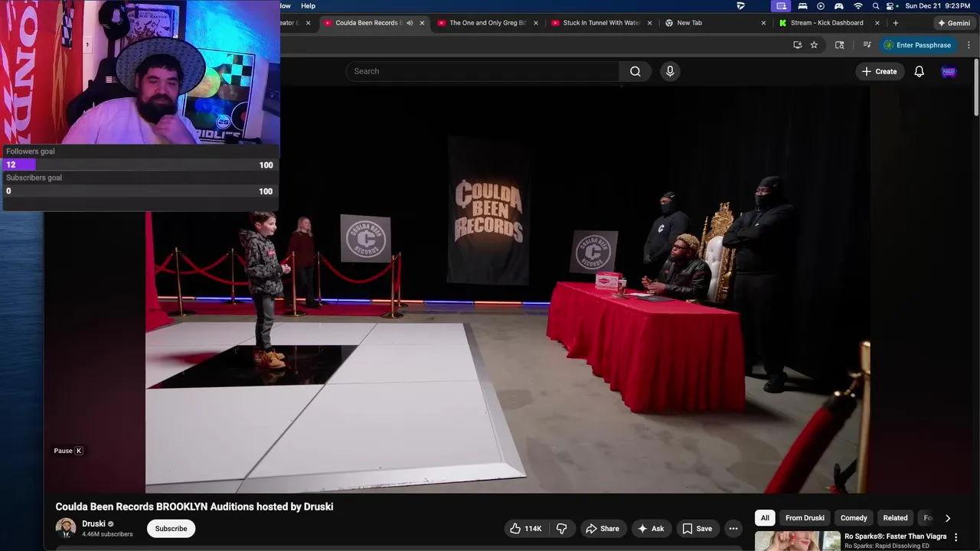Switch to the New Tab tab

714,23
